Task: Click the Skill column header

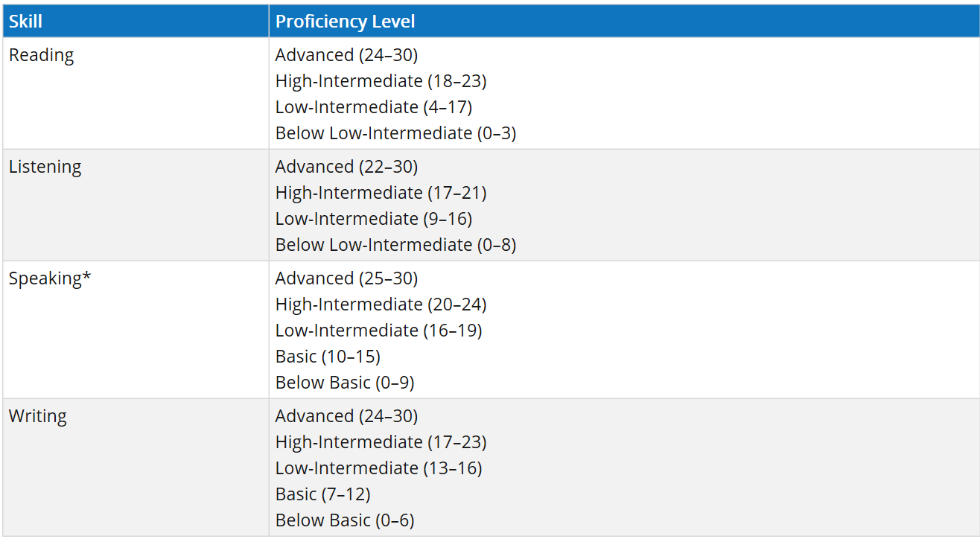Action: [x=136, y=21]
